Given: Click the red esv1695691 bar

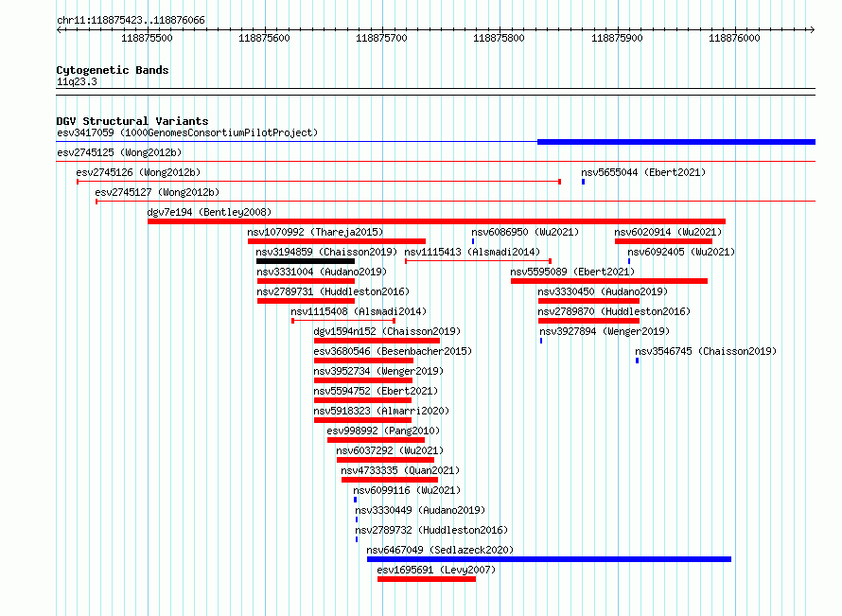Looking at the screenshot, I should (427, 579).
